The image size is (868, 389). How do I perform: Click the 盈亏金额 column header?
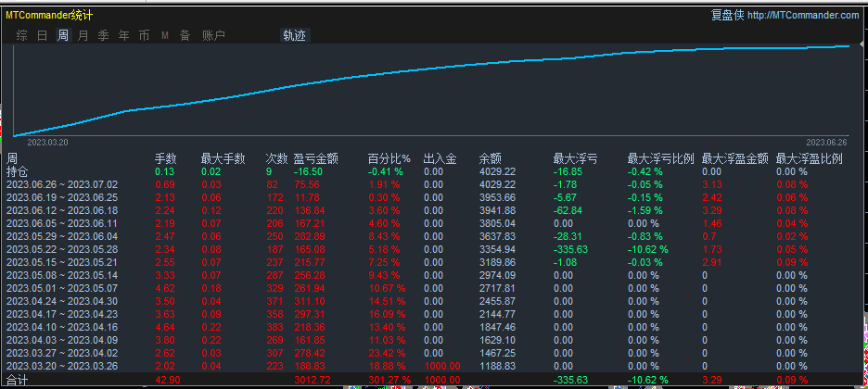pyautogui.click(x=316, y=159)
